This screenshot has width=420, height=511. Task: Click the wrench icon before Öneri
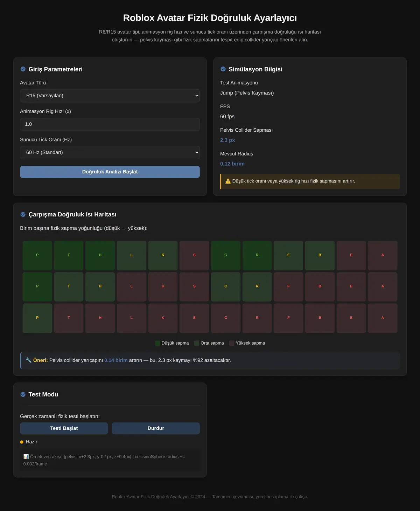click(x=29, y=360)
